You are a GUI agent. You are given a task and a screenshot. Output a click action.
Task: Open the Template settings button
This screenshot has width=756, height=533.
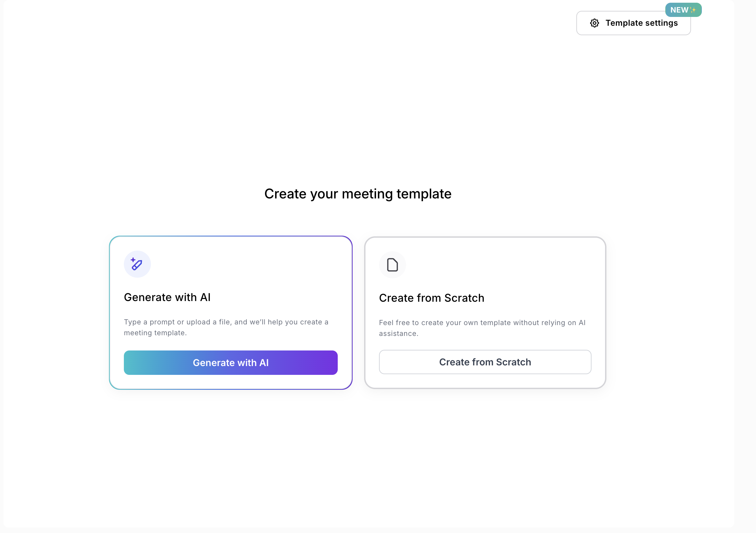tap(633, 23)
